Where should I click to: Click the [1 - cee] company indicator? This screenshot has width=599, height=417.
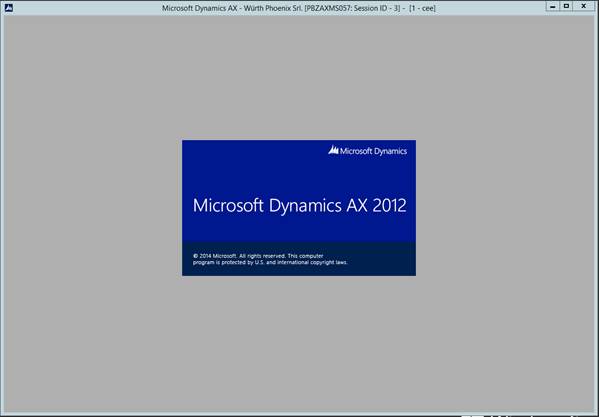[422, 8]
